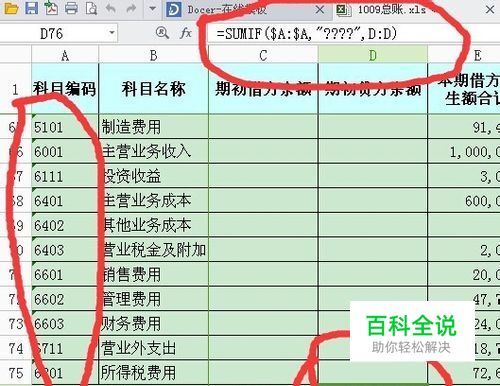Click the zoom magnifier icon by formula bar
The height and width of the screenshot is (386, 500).
coord(162,33)
